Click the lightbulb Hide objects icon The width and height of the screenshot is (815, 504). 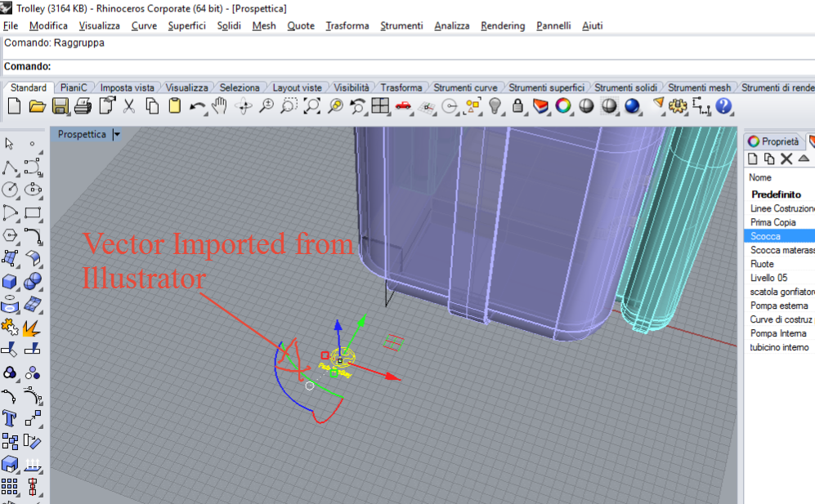(495, 106)
